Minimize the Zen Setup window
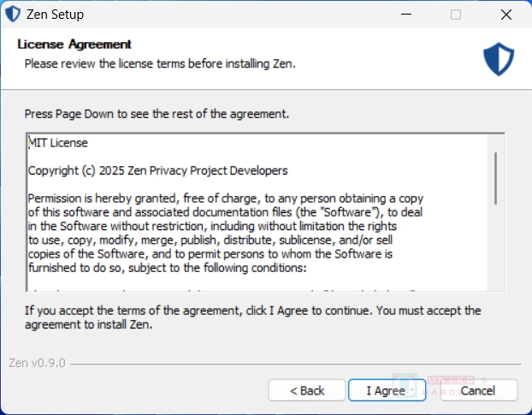 [x=406, y=15]
